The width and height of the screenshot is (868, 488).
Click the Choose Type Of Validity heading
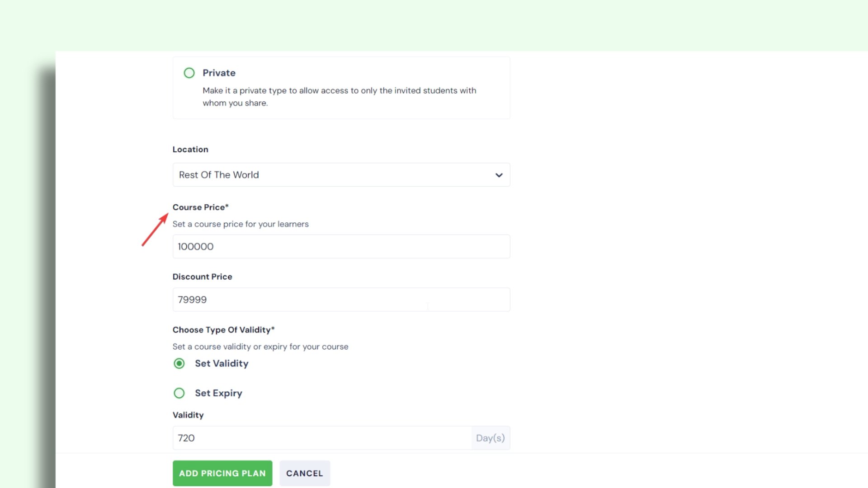pos(223,330)
